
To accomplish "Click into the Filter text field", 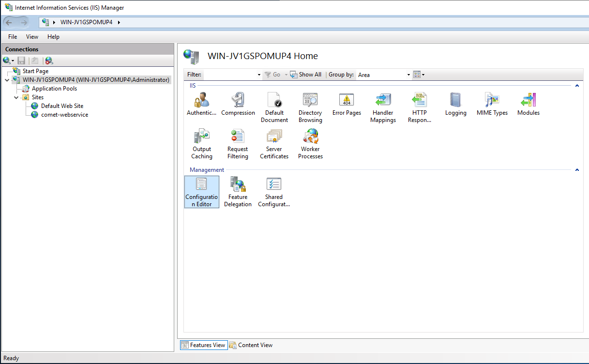I will (230, 75).
